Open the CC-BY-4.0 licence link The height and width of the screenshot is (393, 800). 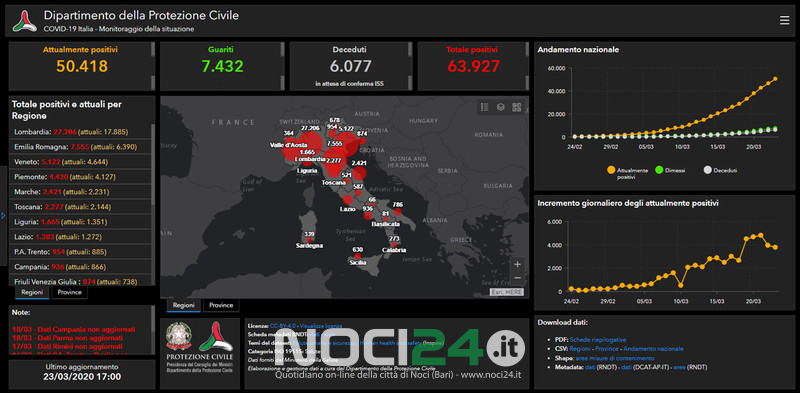pyautogui.click(x=283, y=325)
